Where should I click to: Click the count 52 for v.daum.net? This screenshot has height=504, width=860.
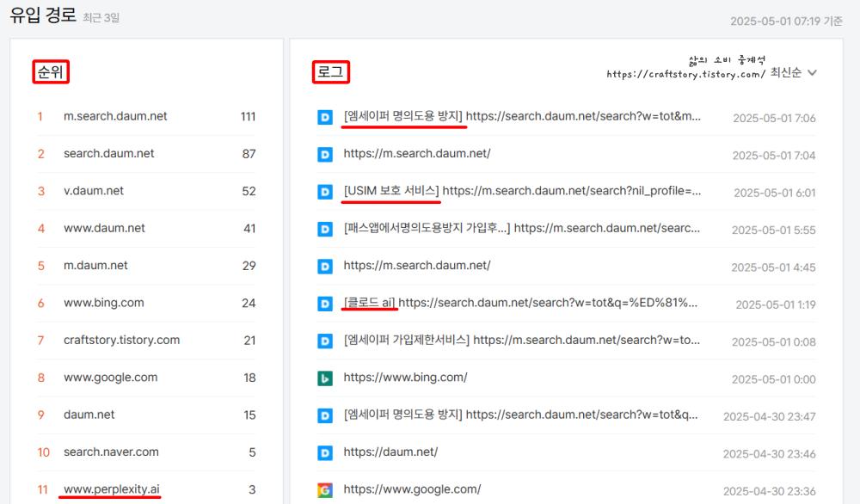(x=249, y=192)
